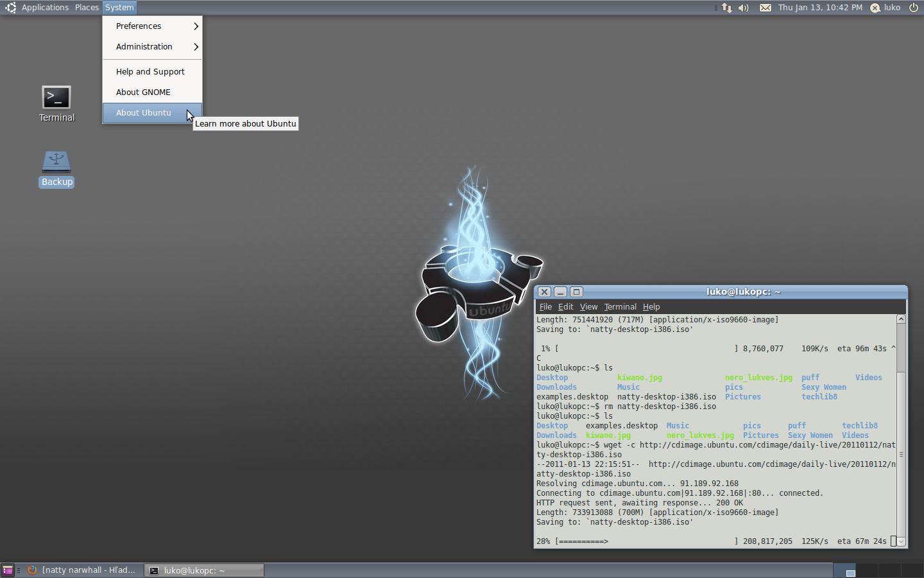Viewport: 924px width, 578px height.
Task: Click techlib8 in the second ls output
Action: (860, 426)
